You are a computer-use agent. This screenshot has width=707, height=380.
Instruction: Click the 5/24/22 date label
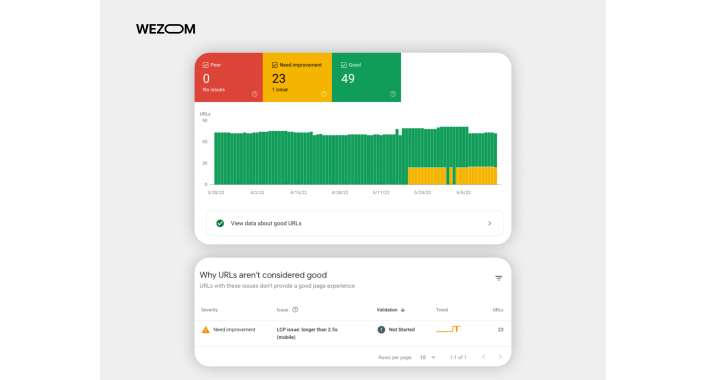tap(422, 192)
